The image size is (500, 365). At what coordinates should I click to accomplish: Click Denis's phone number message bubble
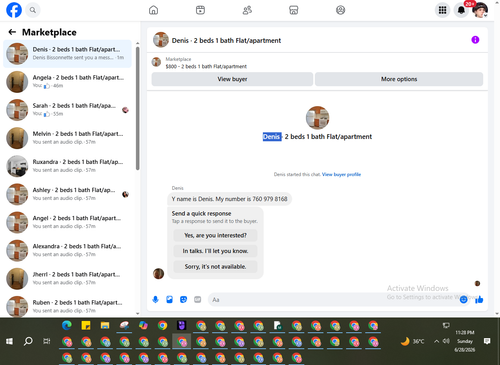229,199
